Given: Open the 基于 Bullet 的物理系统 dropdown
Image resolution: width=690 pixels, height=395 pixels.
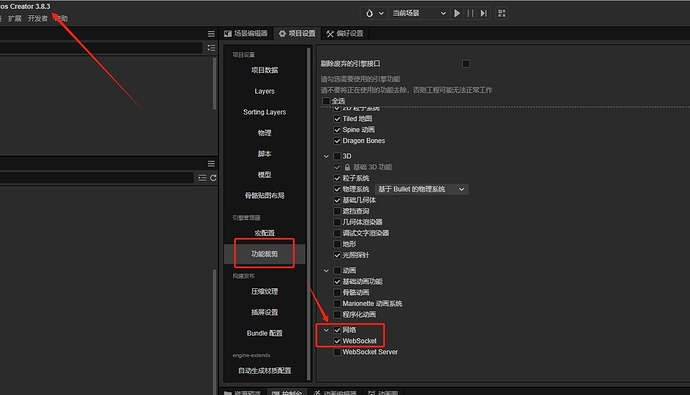Looking at the screenshot, I should point(422,189).
